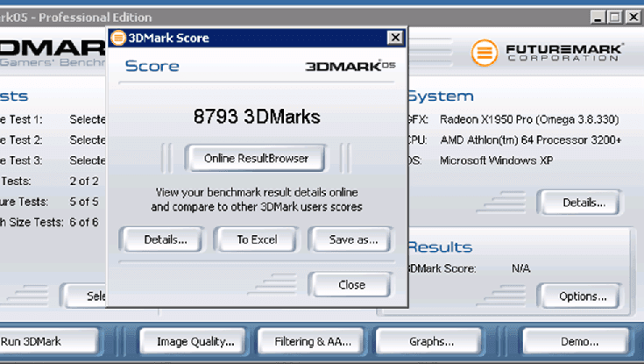
Task: Open the Image Quality... tool
Action: pos(195,341)
